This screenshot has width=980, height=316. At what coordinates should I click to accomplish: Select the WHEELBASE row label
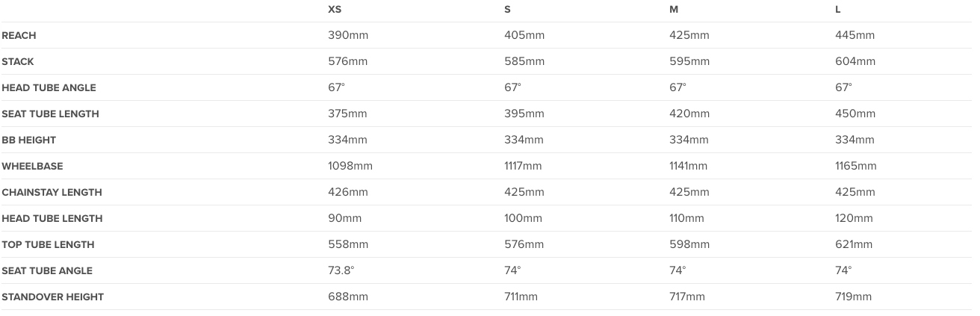pyautogui.click(x=30, y=167)
